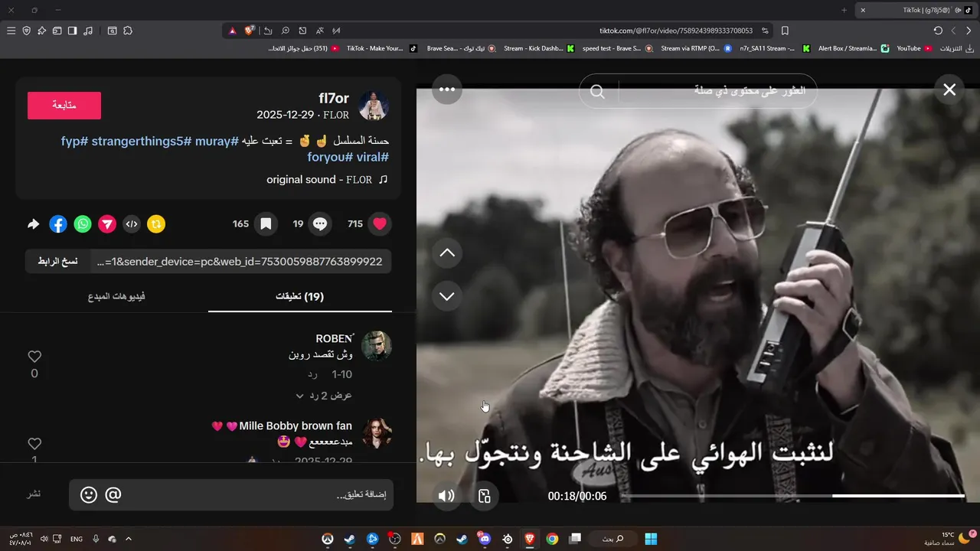Open the zoom magnifier icon in address bar
Screen dimensions: 980x551
pos(285,31)
